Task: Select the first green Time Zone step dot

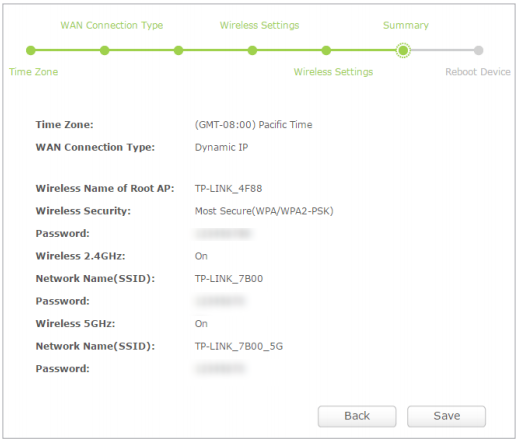Action: coord(31,50)
